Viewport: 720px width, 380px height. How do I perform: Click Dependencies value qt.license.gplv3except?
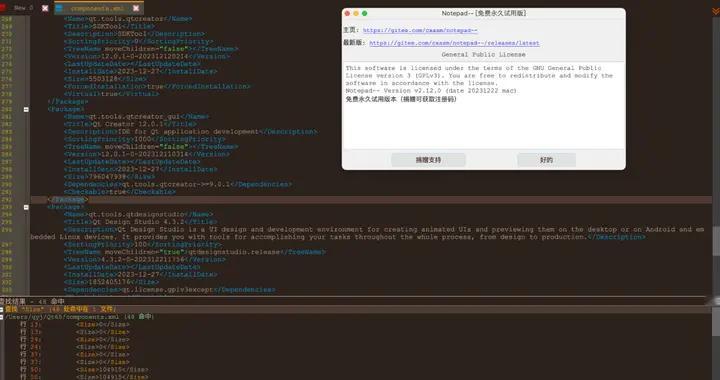[x=167, y=290]
